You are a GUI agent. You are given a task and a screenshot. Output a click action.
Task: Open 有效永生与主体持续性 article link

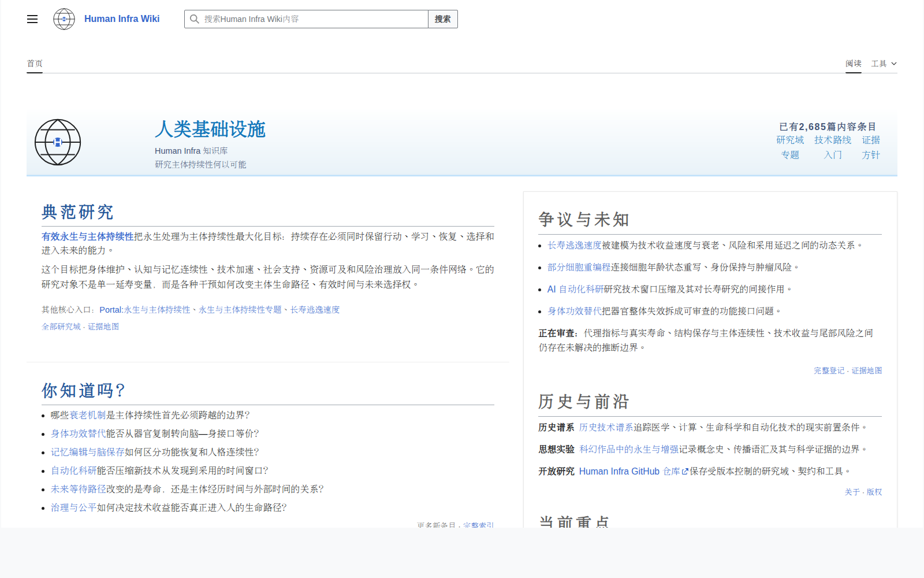tap(88, 236)
